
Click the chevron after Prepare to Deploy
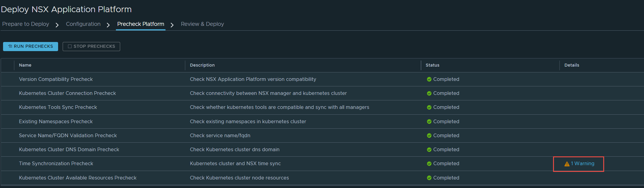click(57, 25)
